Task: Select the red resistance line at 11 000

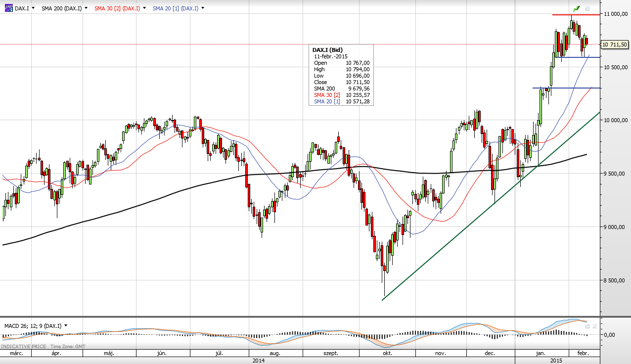Action: (576, 15)
